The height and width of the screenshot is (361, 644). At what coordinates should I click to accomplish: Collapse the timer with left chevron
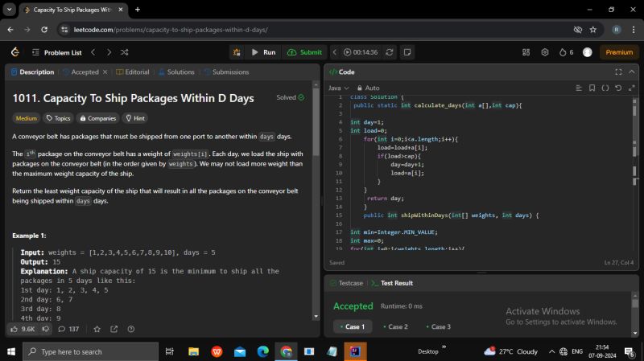point(335,52)
